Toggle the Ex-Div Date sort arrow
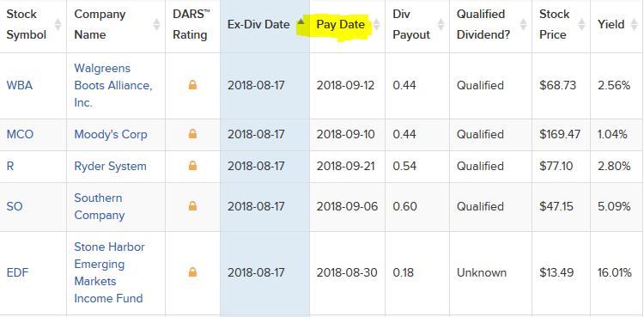 [301, 21]
